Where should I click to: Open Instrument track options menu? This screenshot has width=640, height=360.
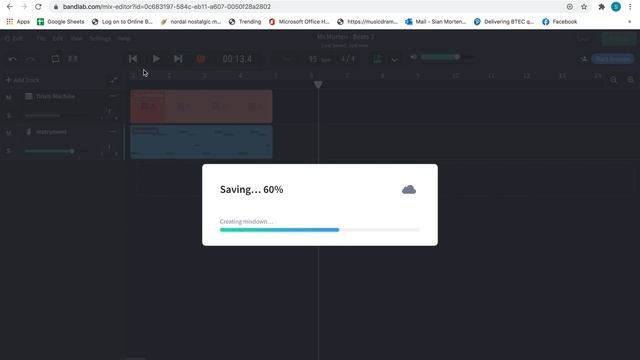click(113, 132)
